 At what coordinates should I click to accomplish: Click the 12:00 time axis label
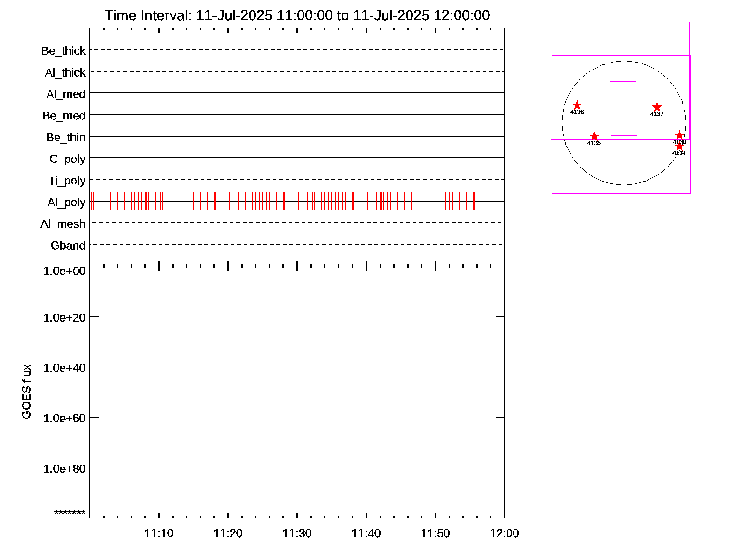point(504,533)
